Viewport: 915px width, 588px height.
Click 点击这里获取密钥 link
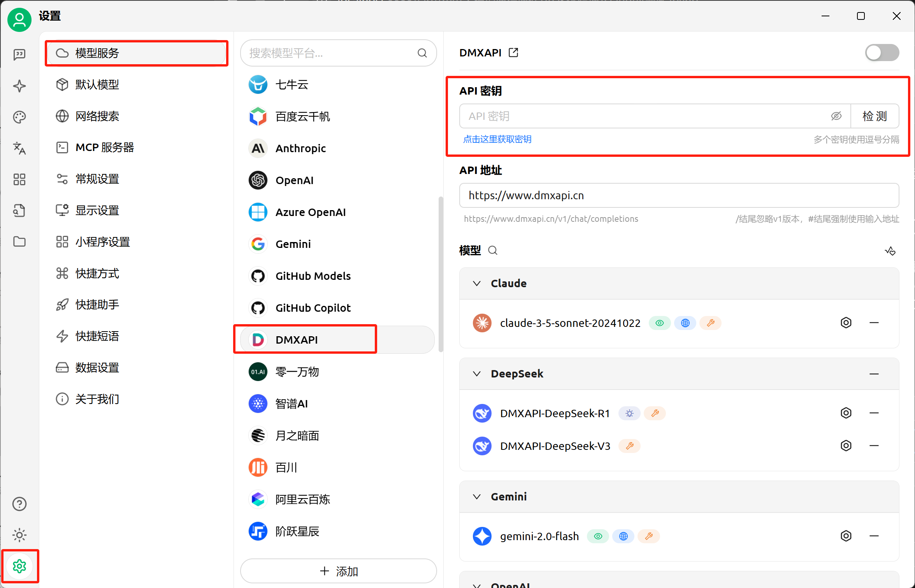point(497,139)
